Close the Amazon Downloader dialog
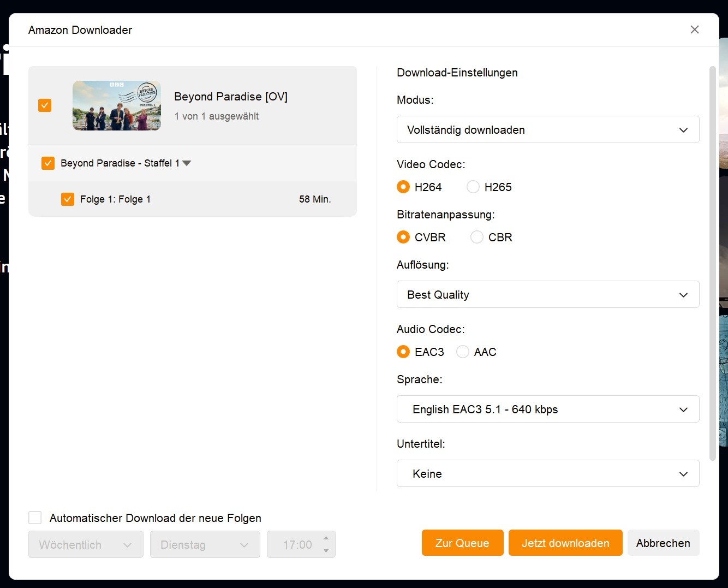The width and height of the screenshot is (728, 588). point(694,29)
